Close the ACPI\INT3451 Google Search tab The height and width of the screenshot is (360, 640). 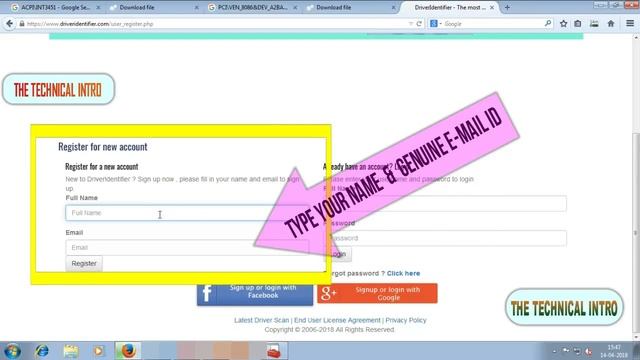(x=98, y=7)
